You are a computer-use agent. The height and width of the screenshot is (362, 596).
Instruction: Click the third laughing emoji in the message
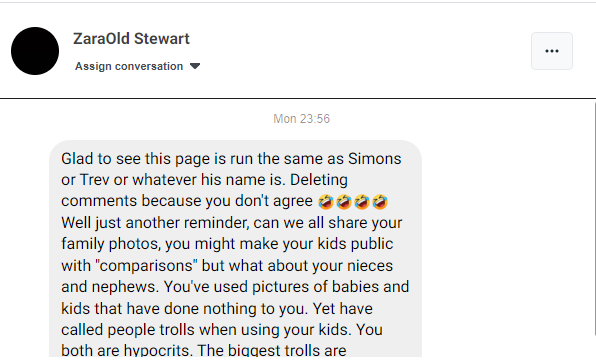(x=362, y=202)
